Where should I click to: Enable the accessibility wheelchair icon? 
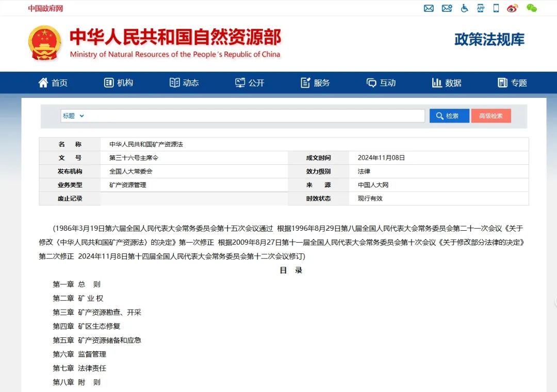(464, 8)
